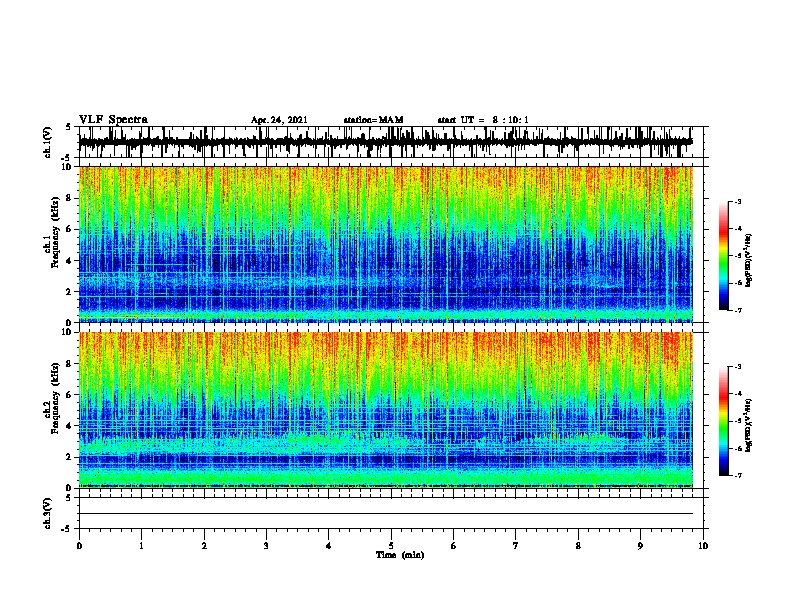Click the ch.2 spectrogram image
This screenshot has width=792, height=612.
pos(386,410)
